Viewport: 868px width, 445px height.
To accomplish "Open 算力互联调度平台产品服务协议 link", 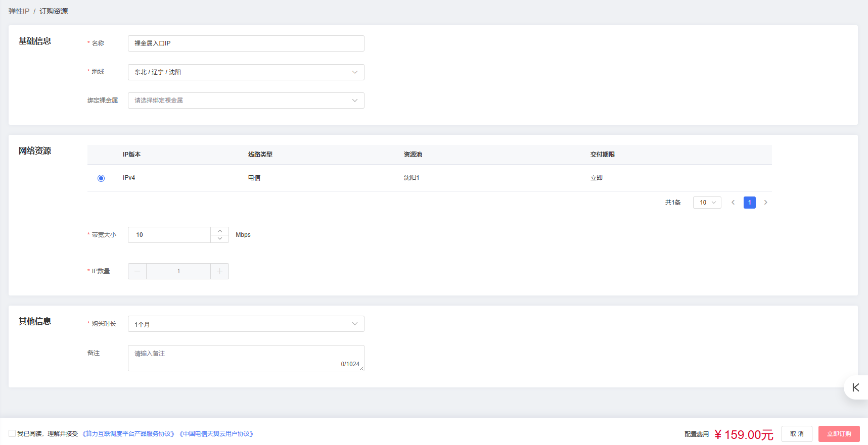I will point(128,434).
